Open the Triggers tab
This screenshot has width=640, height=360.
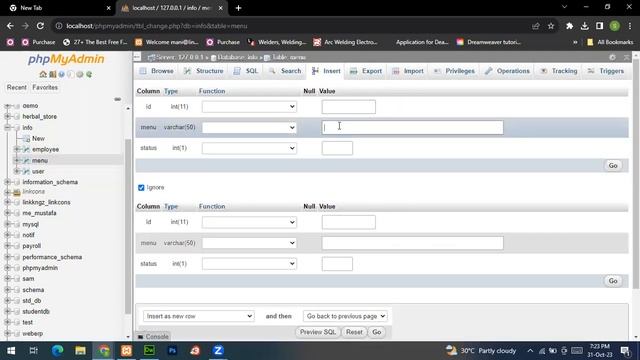pyautogui.click(x=606, y=71)
